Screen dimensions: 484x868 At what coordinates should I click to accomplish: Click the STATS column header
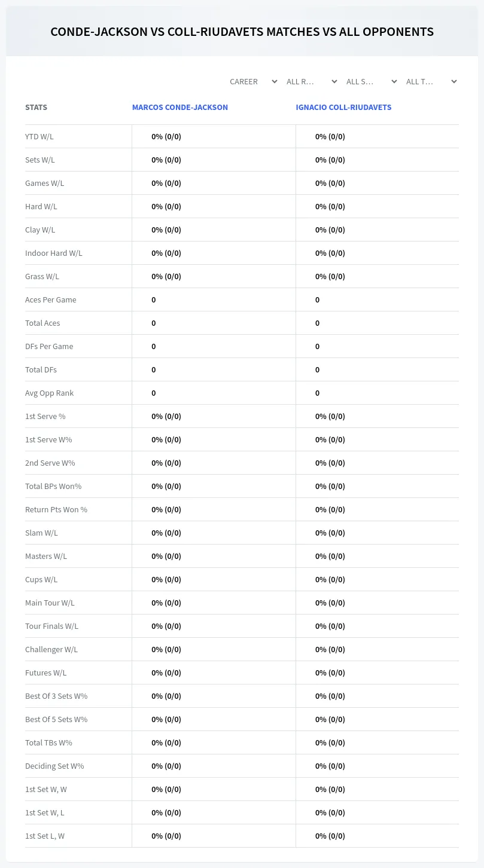pyautogui.click(x=36, y=108)
